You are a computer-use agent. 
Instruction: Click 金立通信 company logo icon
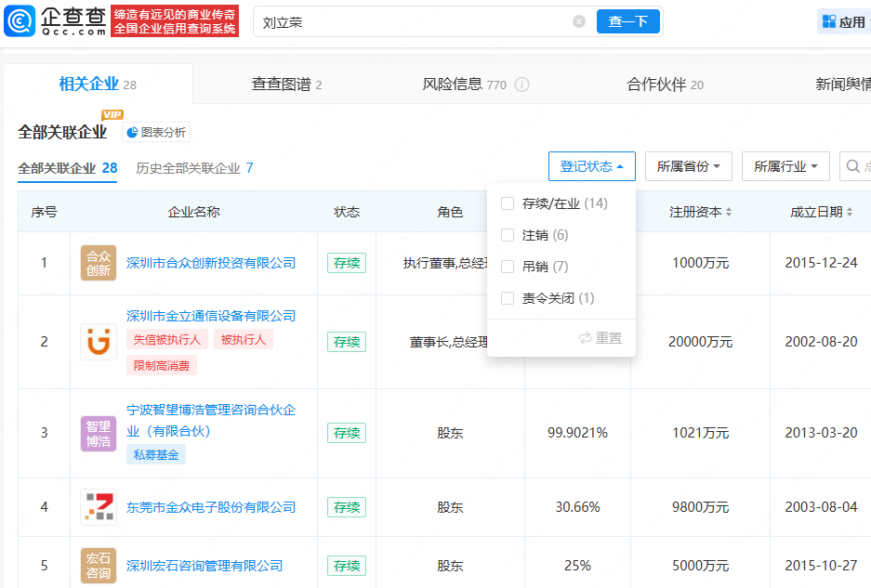click(x=99, y=342)
